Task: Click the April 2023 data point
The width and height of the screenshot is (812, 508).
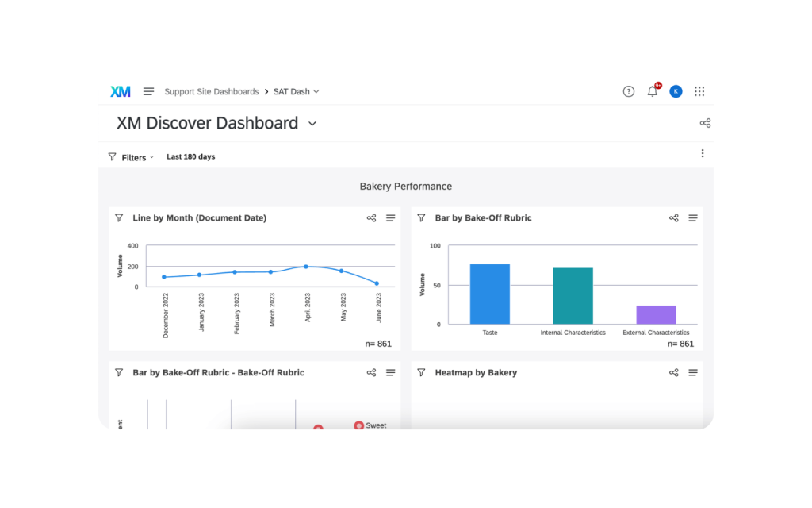Action: point(306,267)
